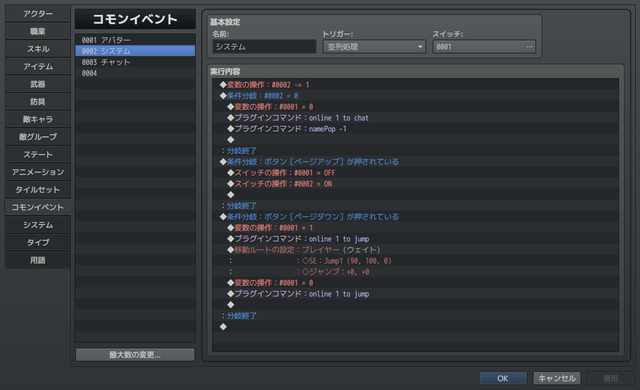This screenshot has width=640, height=390.
Task: Open the アクター database tab
Action: [38, 13]
